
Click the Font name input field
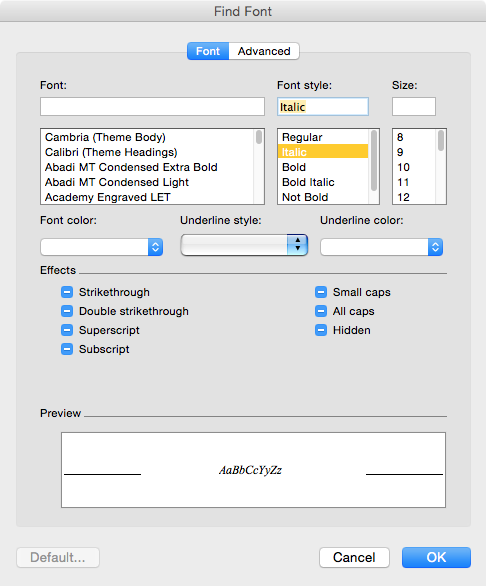pyautogui.click(x=153, y=107)
